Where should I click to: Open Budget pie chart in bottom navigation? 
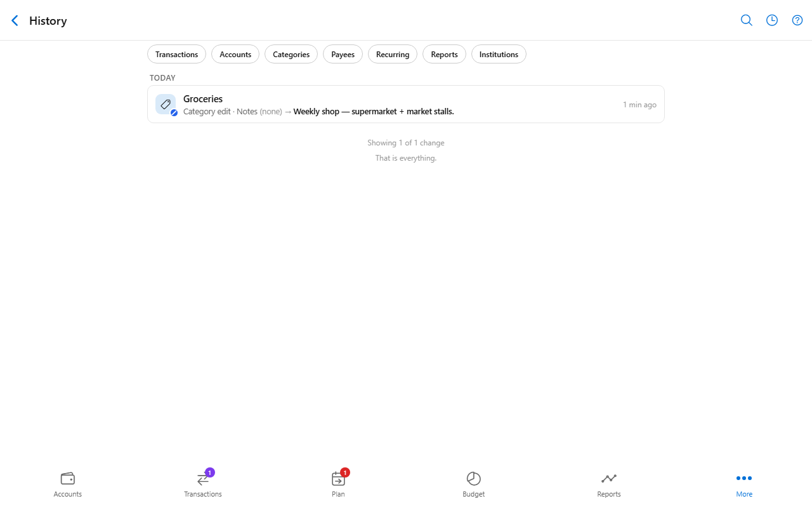click(474, 485)
